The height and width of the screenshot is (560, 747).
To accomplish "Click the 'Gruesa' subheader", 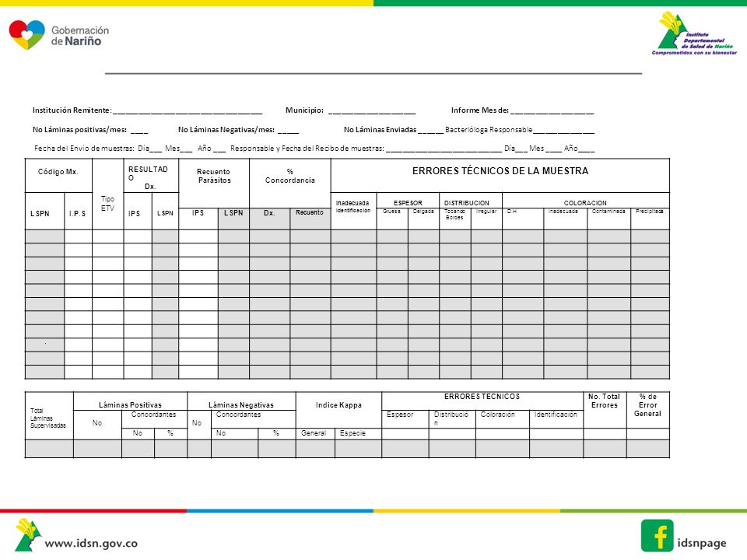I will click(x=391, y=211).
